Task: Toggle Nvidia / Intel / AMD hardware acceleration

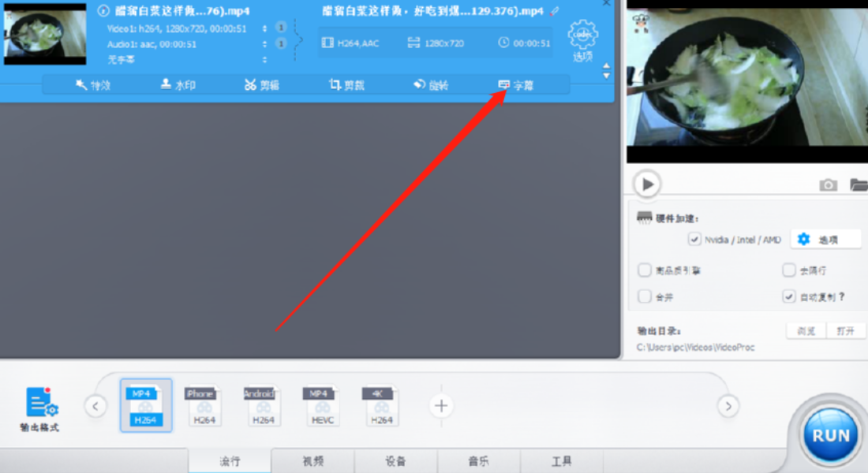Action: 694,239
